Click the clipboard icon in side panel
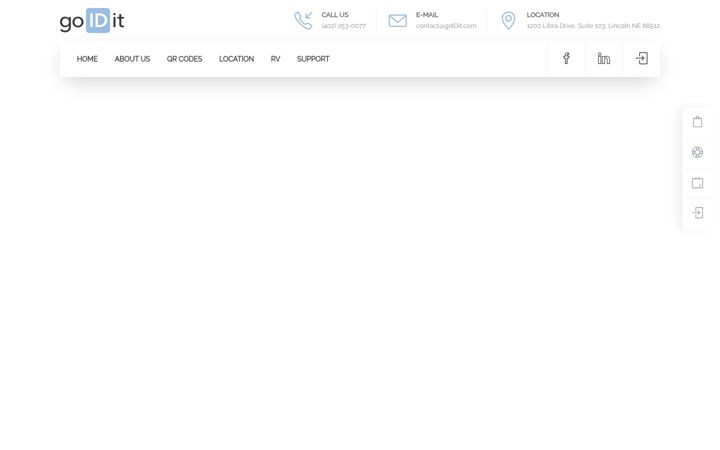The image size is (720, 450). pos(698,122)
